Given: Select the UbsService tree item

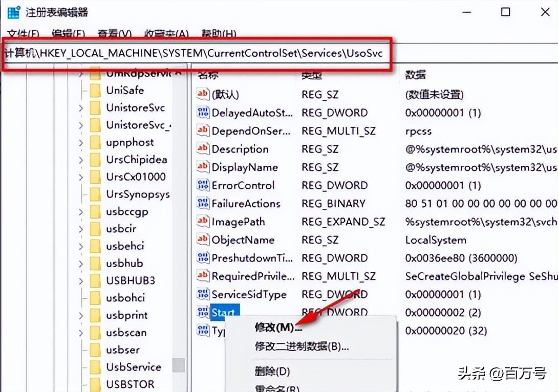Looking at the screenshot, I should (x=134, y=367).
